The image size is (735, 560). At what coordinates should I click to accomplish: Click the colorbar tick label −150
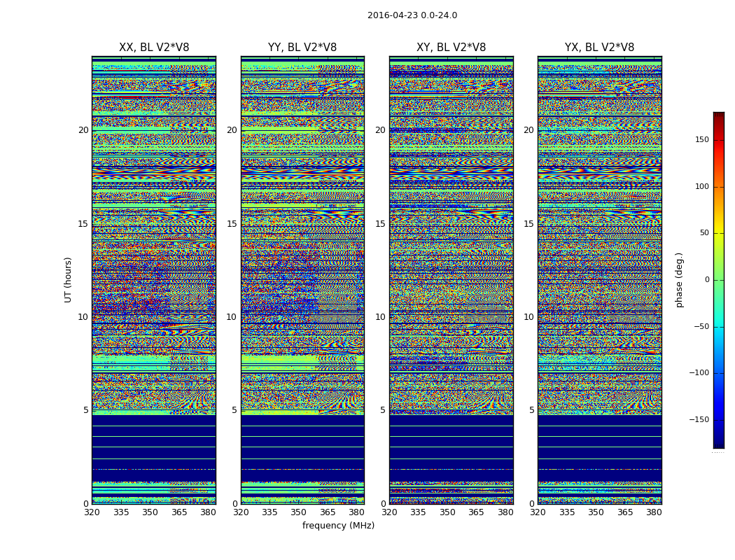coord(699,419)
